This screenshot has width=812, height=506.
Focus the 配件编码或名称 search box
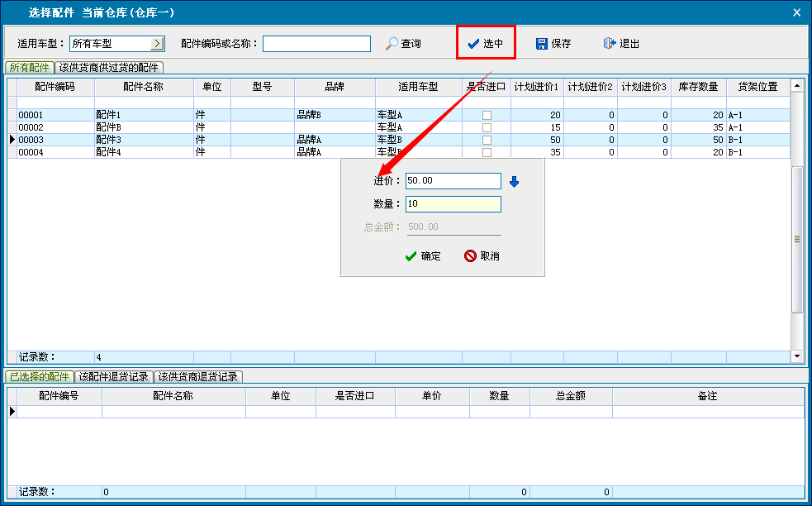pyautogui.click(x=316, y=44)
